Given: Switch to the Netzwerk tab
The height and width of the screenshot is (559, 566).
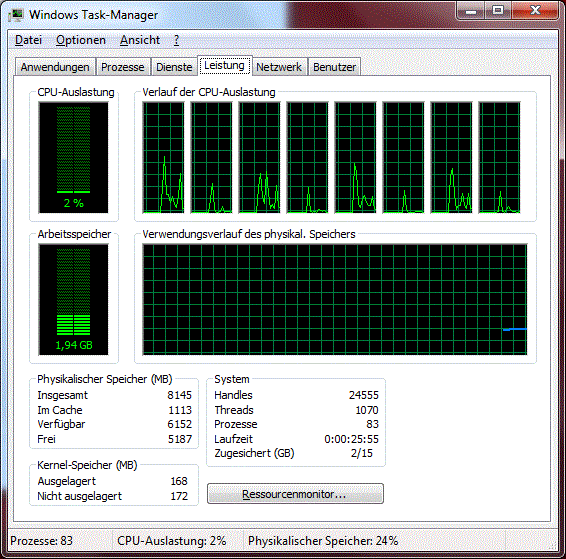Looking at the screenshot, I should pos(279,67).
